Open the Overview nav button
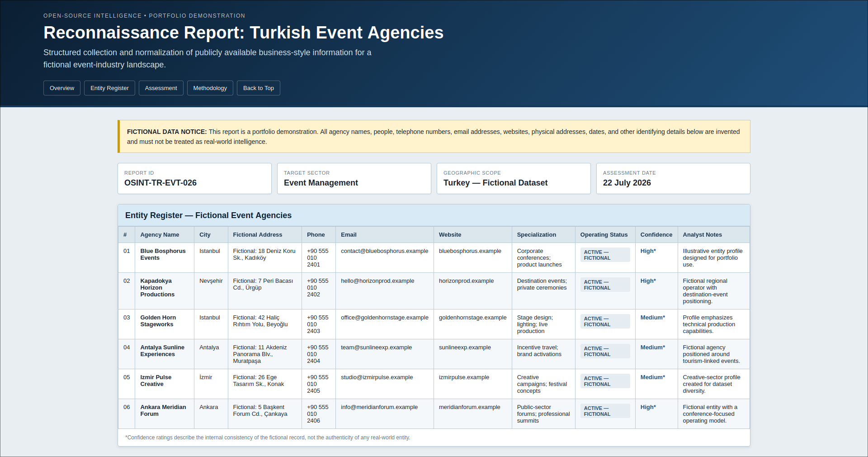Screen dimensions: 868x457 62,88
